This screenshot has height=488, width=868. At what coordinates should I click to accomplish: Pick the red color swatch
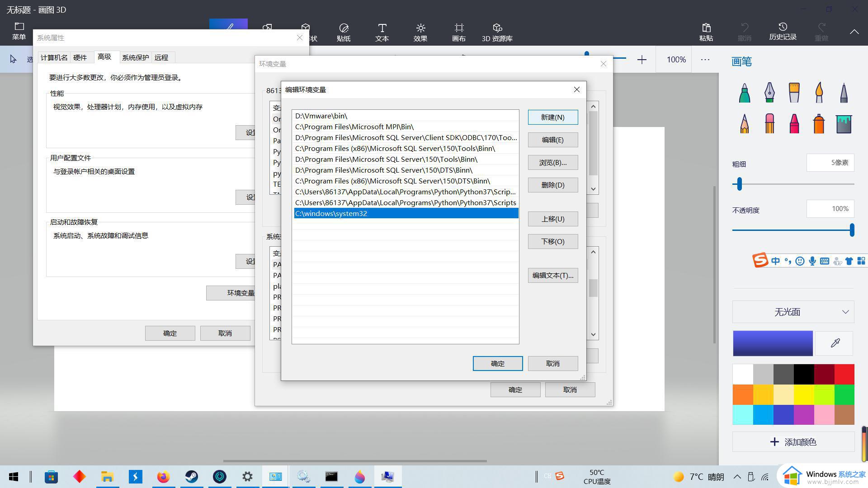pyautogui.click(x=844, y=374)
